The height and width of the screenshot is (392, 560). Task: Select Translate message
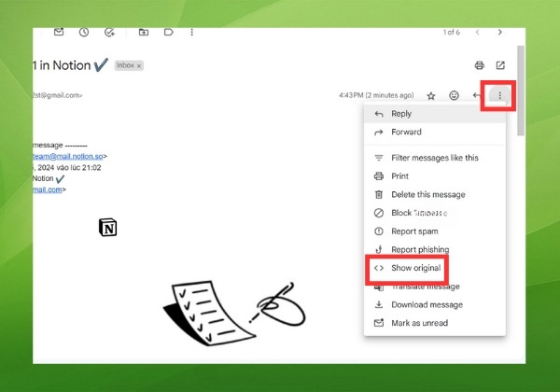435,287
